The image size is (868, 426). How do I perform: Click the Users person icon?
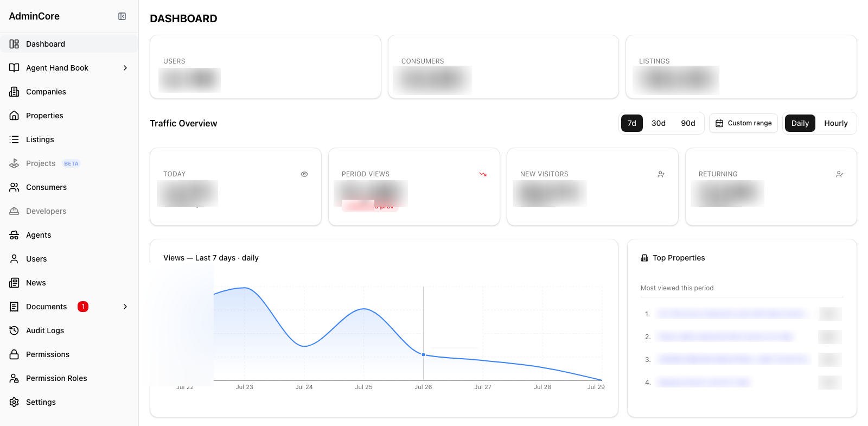(x=14, y=259)
